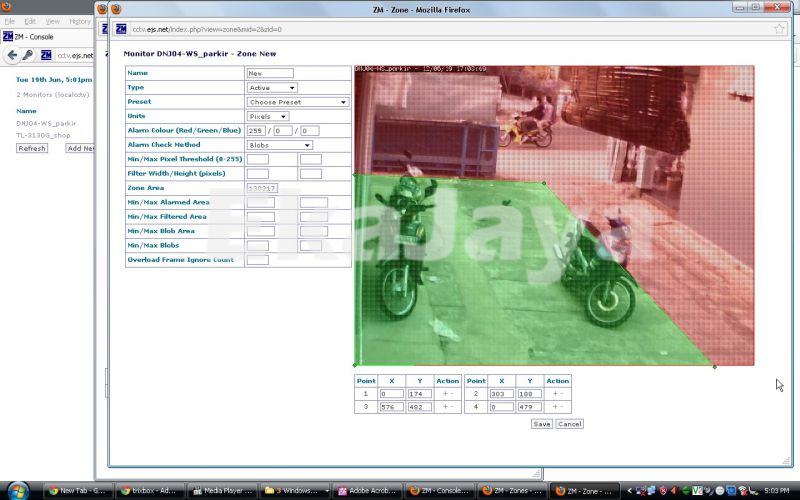Viewport: 800px width, 500px height.
Task: Click the Cancel button
Action: [x=569, y=424]
